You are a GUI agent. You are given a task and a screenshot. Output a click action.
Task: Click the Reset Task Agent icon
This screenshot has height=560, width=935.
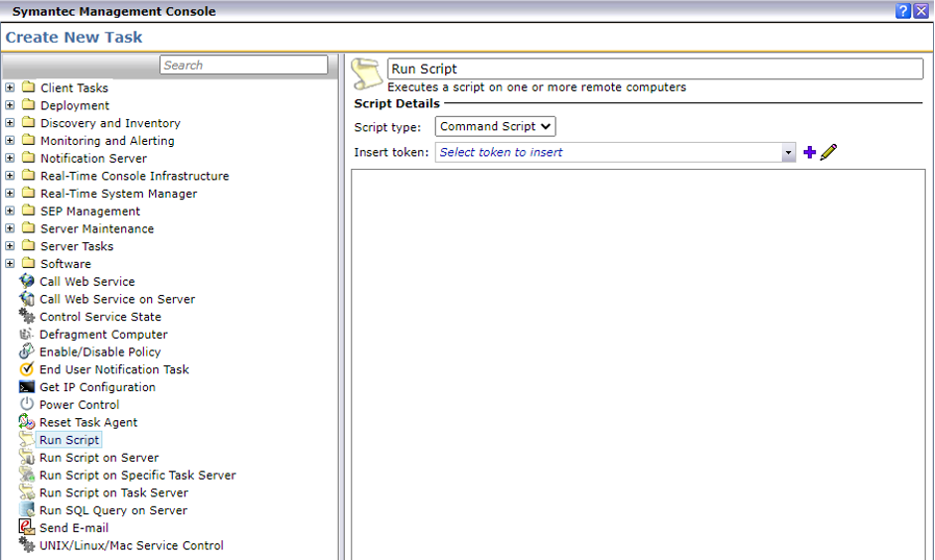click(x=27, y=422)
